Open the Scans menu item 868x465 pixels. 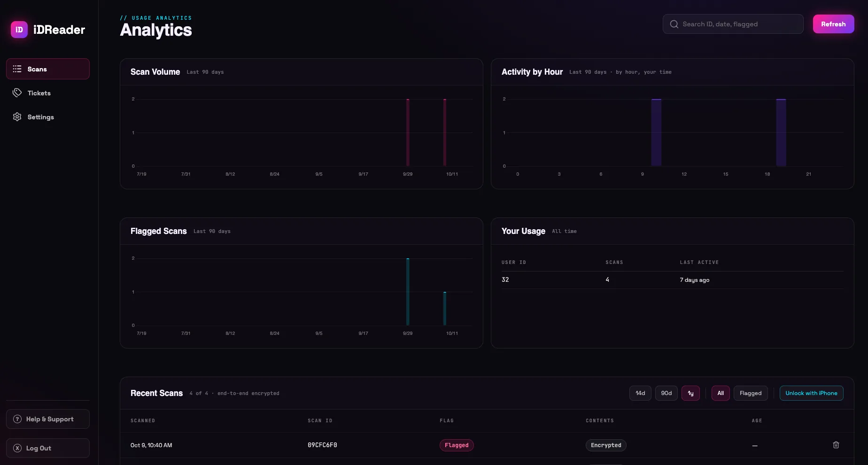pyautogui.click(x=48, y=69)
